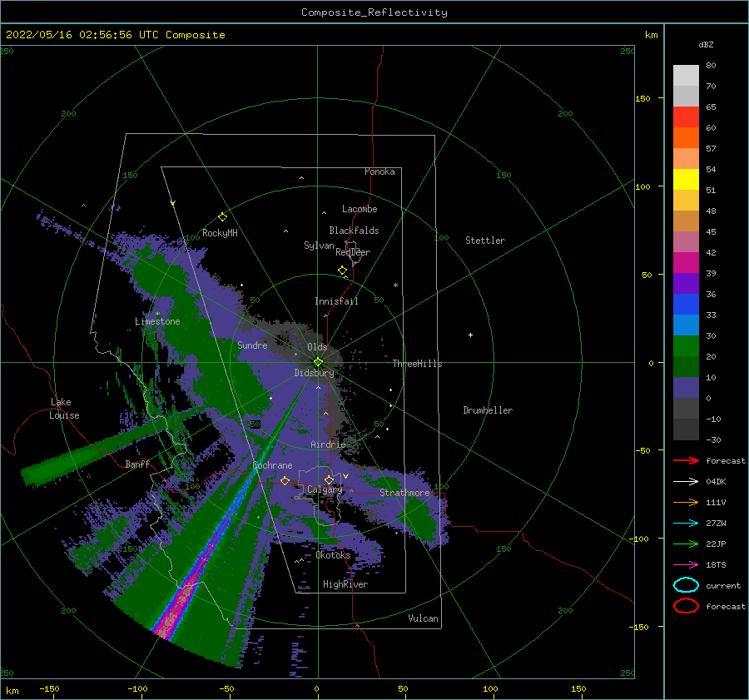This screenshot has width=749, height=700.
Task: Click the Strathmore city label
Action: [404, 493]
